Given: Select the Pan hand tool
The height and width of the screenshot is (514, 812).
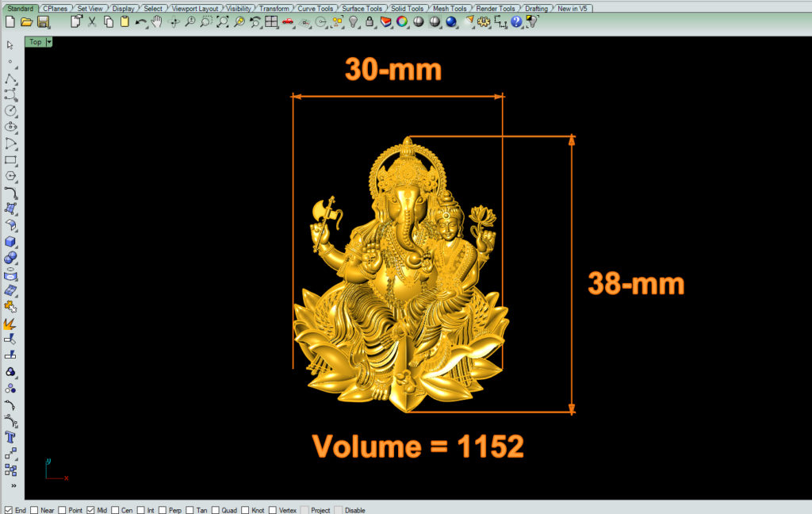Looking at the screenshot, I should (157, 21).
